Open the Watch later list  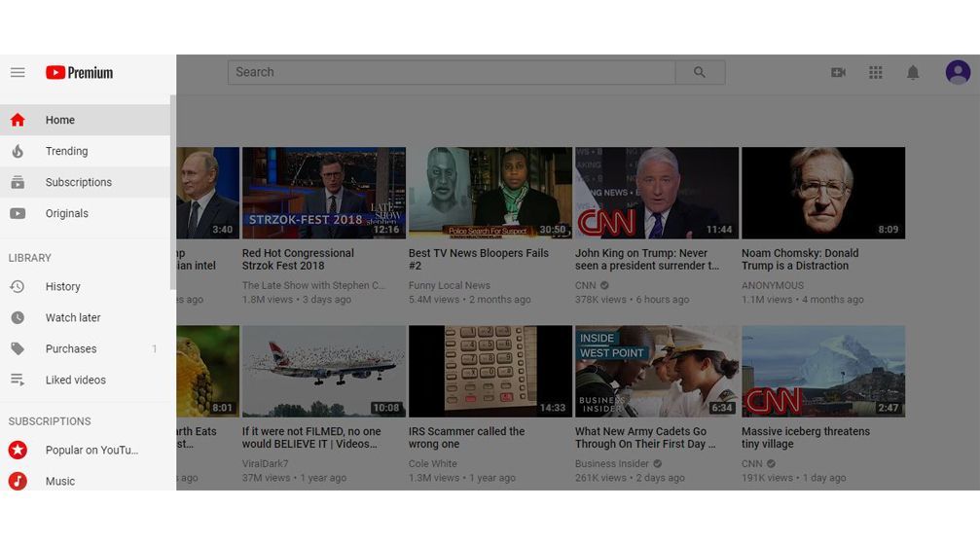85,317
